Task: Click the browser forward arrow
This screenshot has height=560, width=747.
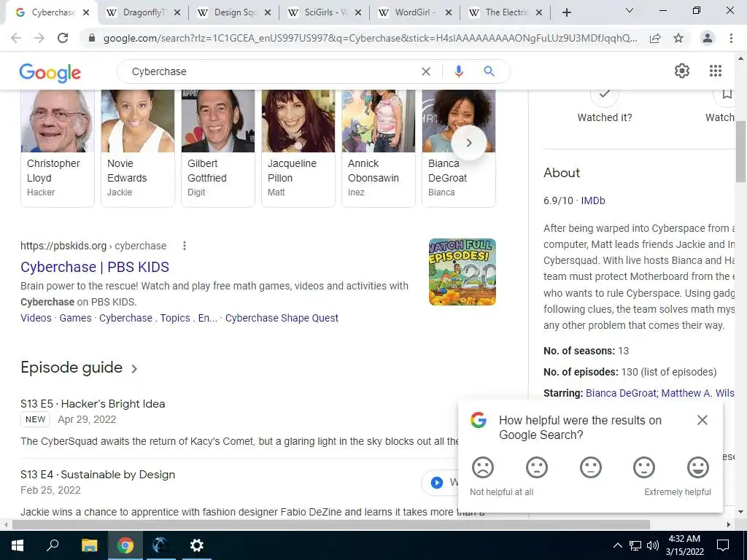Action: [x=39, y=38]
